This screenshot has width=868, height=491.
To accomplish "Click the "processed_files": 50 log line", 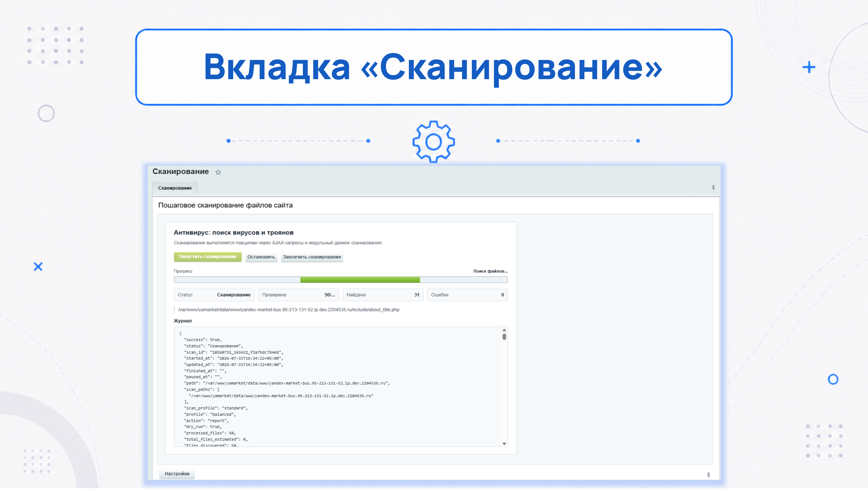I will [210, 433].
